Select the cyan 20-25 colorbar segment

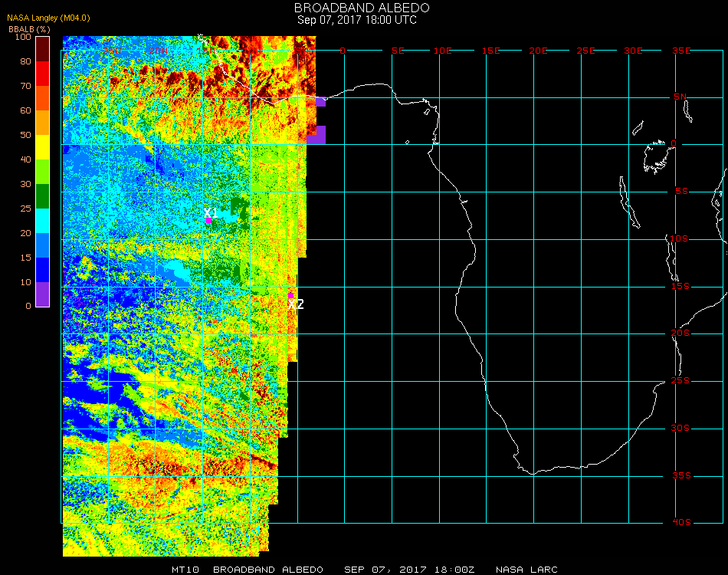tap(43, 221)
